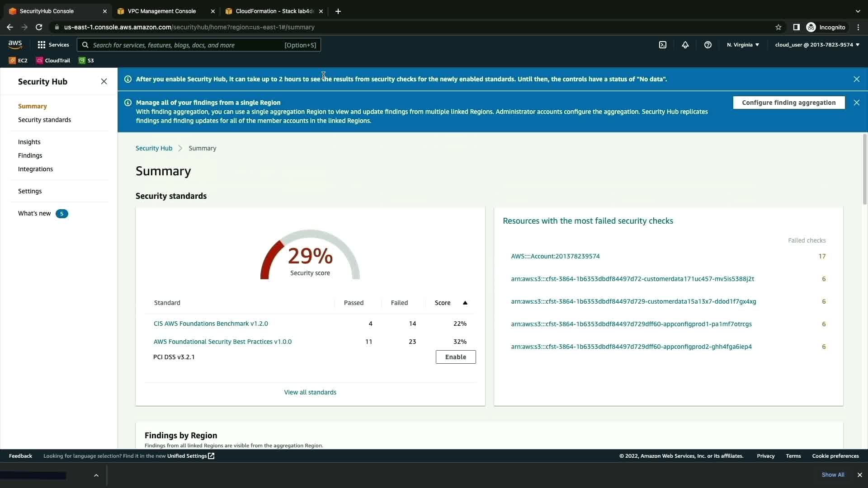Click the AWS logo home icon
The height and width of the screenshot is (488, 868).
15,44
